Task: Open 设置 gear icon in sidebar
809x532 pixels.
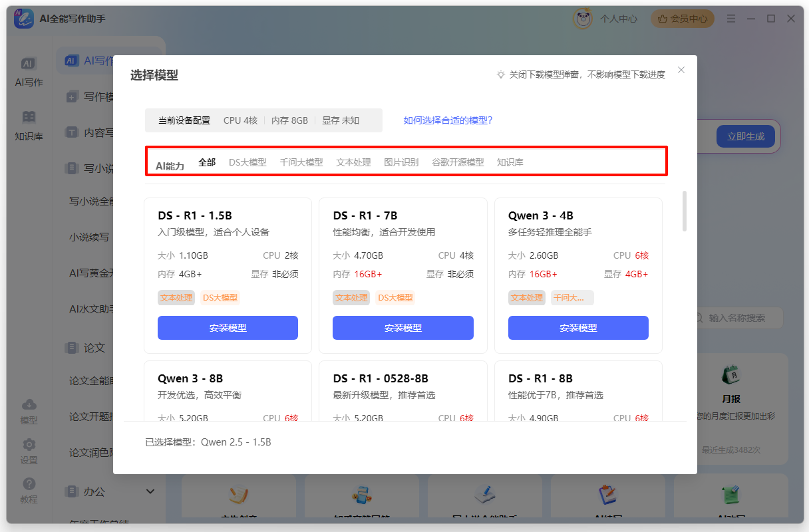Action: (x=29, y=445)
